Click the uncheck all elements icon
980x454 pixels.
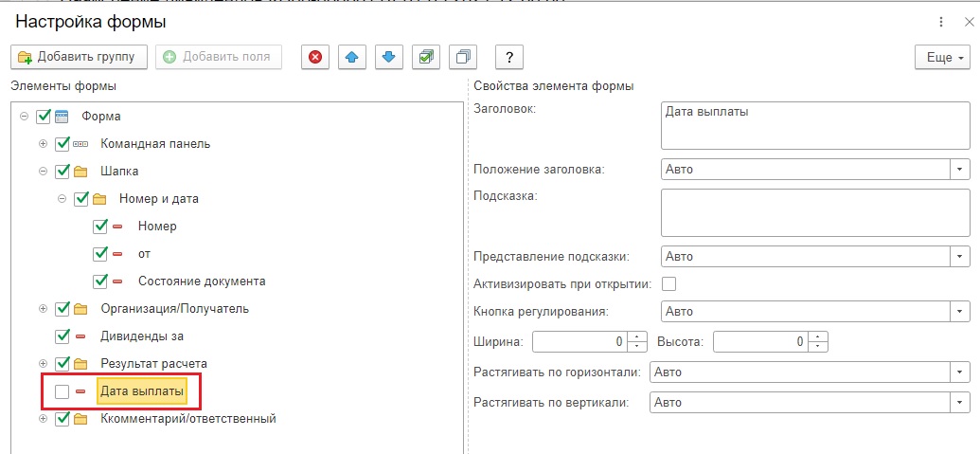(463, 57)
